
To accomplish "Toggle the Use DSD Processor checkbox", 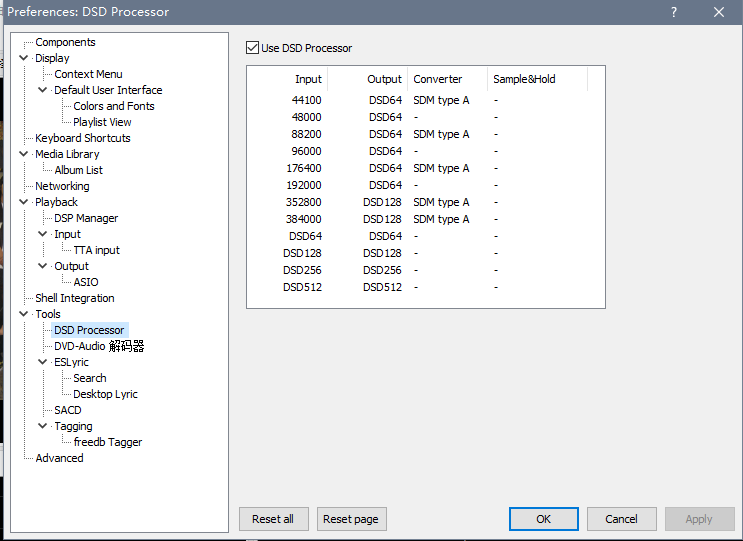I will click(253, 48).
